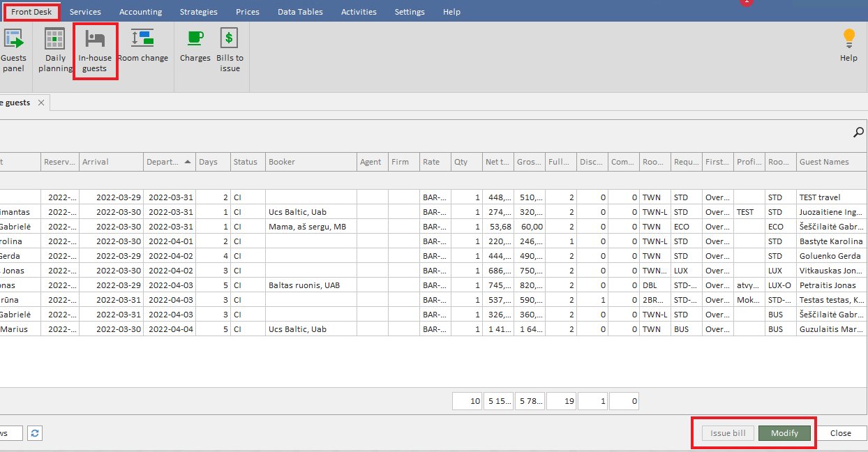
Task: Sort by Days column header
Action: point(213,162)
